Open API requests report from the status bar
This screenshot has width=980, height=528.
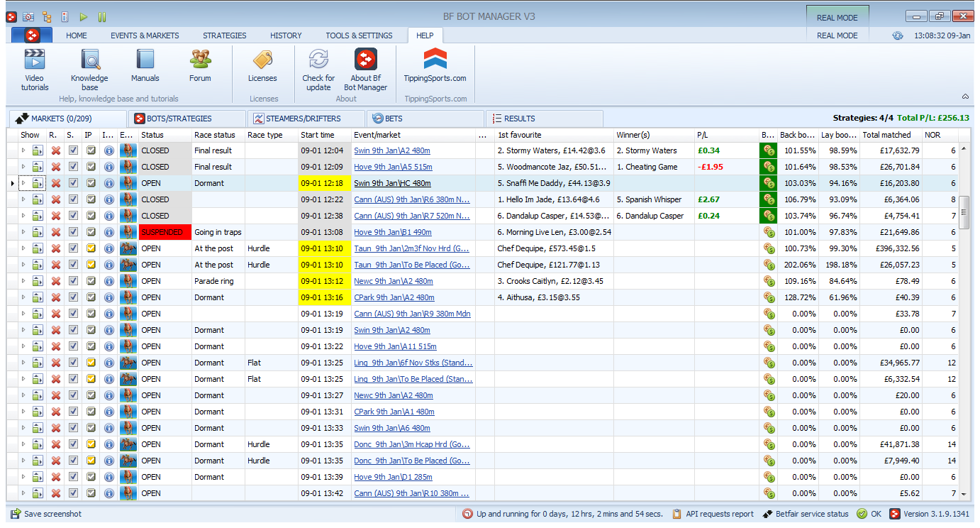(x=713, y=514)
